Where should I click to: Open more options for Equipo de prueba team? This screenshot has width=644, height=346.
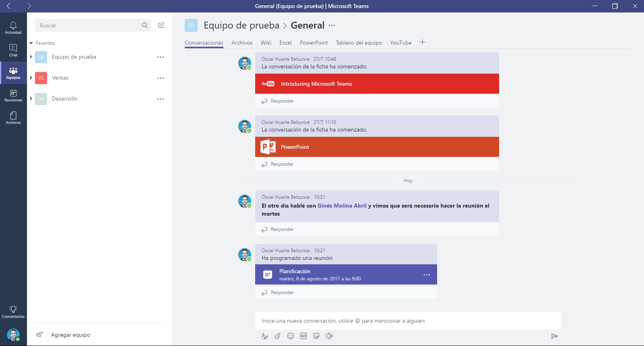pos(161,57)
